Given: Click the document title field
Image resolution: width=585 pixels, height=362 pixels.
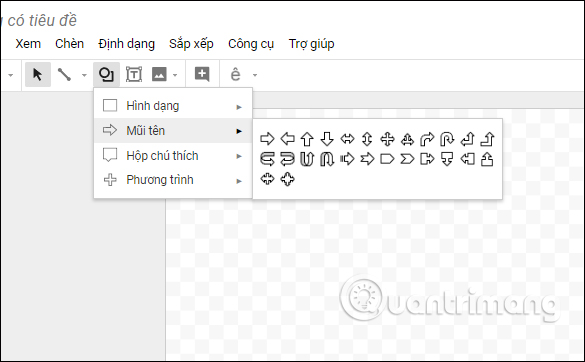Looking at the screenshot, I should tap(39, 21).
